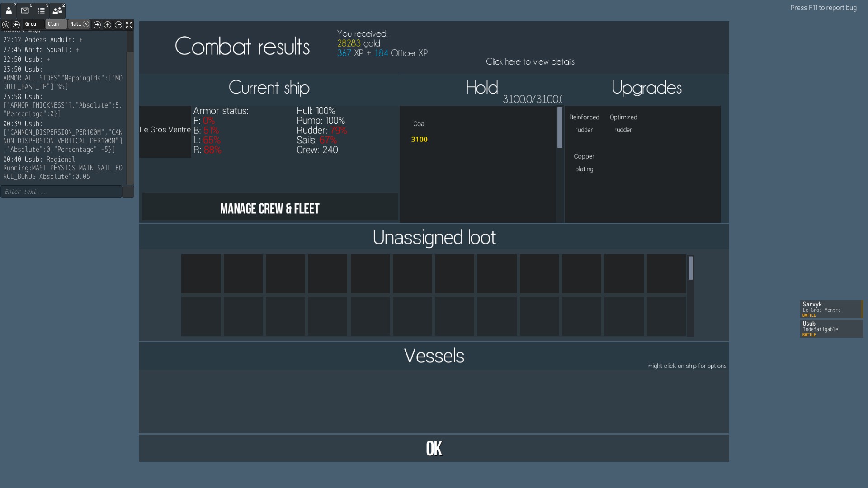868x488 pixels.
Task: Click 'Press F11 to report bug' text
Action: pos(823,8)
